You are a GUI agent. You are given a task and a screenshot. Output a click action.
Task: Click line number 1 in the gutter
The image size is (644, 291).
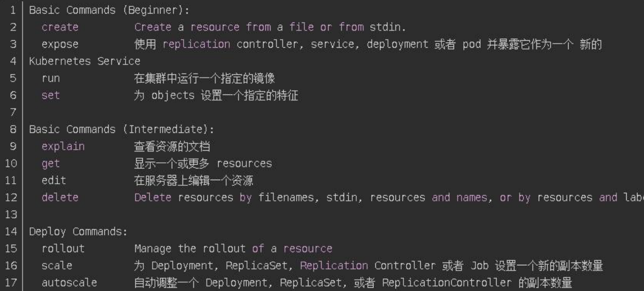pyautogui.click(x=13, y=10)
